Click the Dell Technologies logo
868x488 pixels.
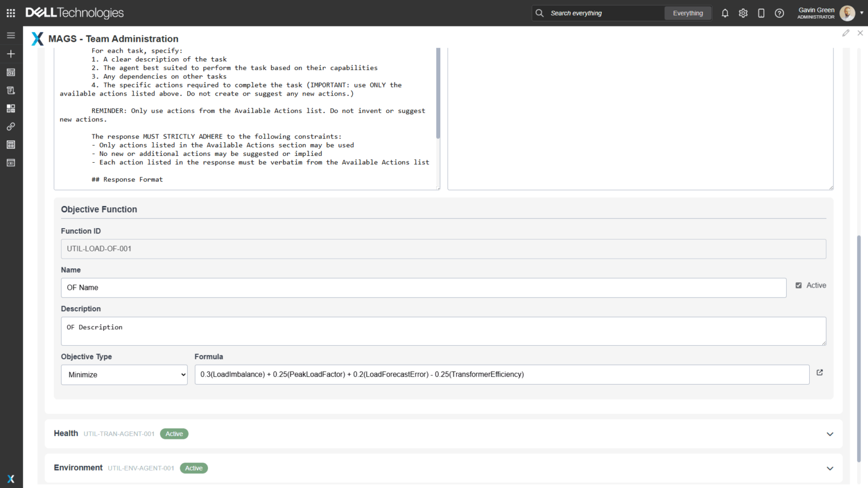point(75,13)
